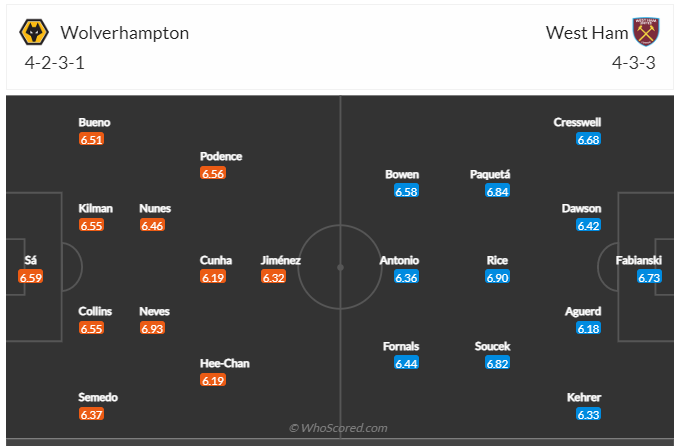The height and width of the screenshot is (446, 677).
Task: Click Paquetá's 6.84 rating badge
Action: (497, 191)
